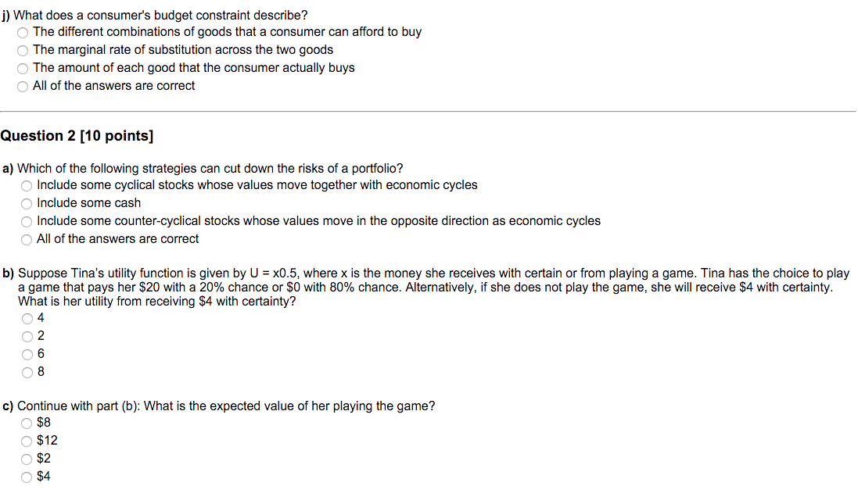Pick utility answer 6 in part b
Viewport: 858px width, 504px height.
[27, 355]
